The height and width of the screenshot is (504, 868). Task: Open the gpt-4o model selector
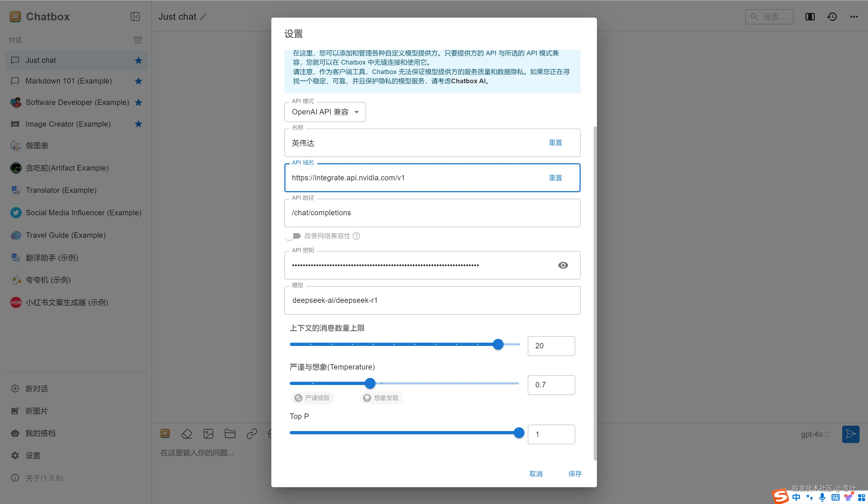[x=815, y=434]
